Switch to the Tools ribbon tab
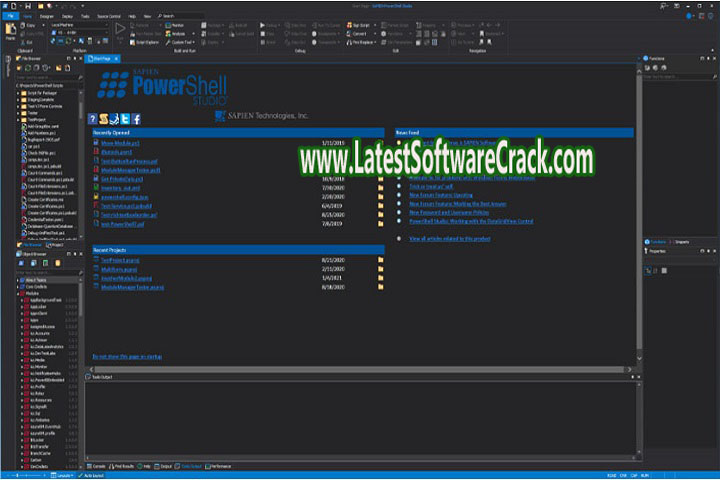The width and height of the screenshot is (720, 480). (x=85, y=16)
